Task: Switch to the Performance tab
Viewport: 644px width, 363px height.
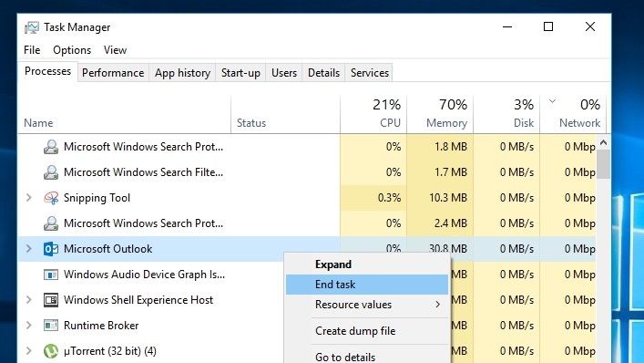Action: coord(113,73)
